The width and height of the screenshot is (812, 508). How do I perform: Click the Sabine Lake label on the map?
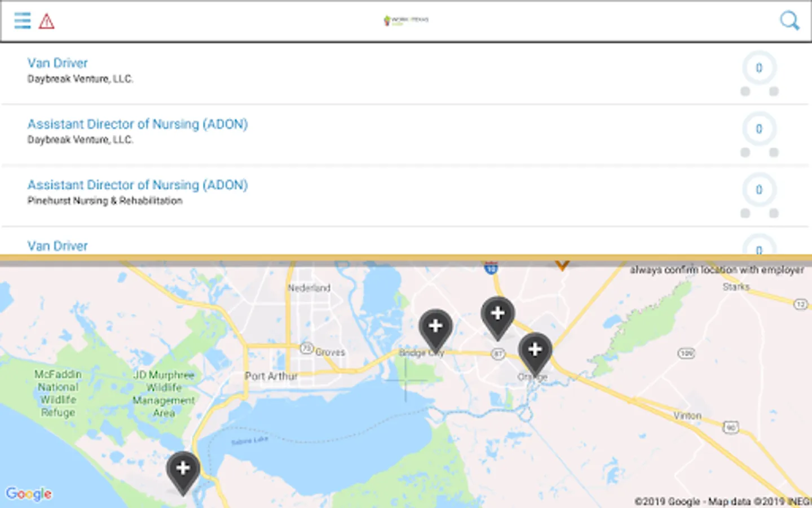(250, 440)
